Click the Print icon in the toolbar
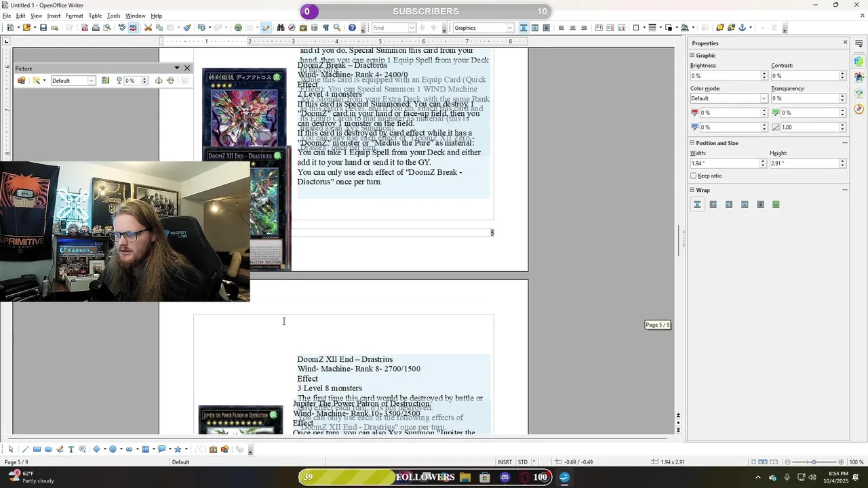 click(96, 28)
